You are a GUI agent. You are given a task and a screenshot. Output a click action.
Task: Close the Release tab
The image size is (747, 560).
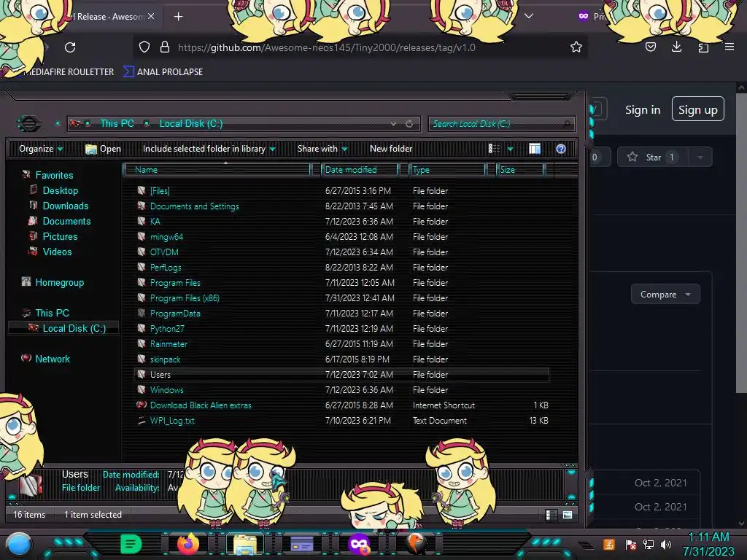[x=151, y=16]
